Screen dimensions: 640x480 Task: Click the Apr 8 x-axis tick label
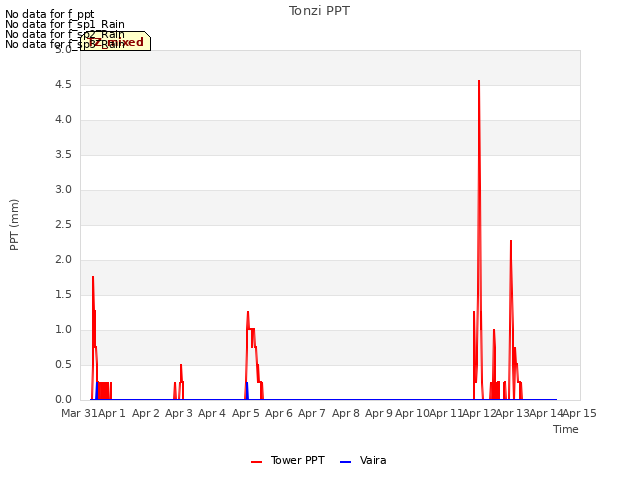coord(346,413)
